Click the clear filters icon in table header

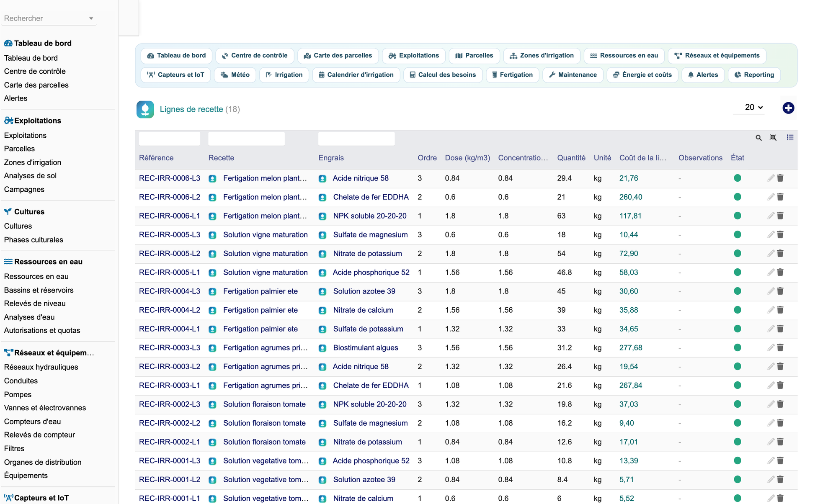pyautogui.click(x=773, y=138)
